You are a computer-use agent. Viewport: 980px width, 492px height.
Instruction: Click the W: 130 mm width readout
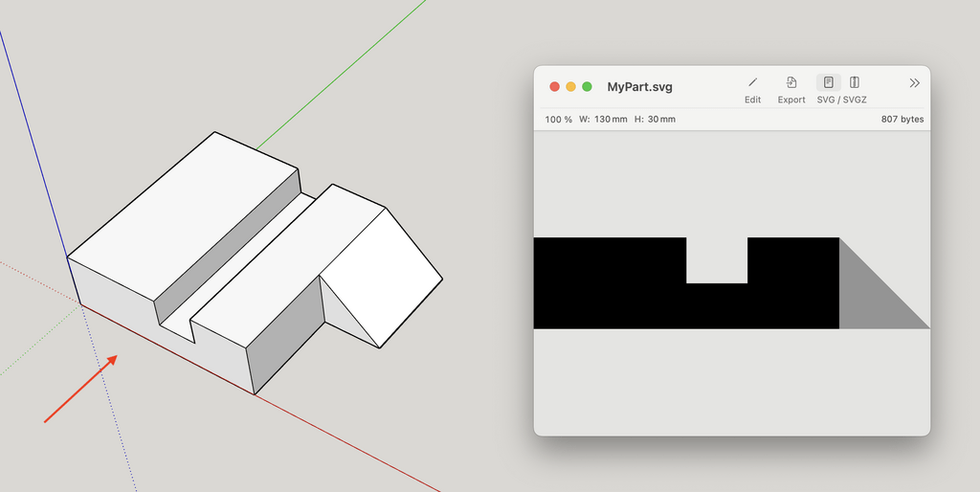[x=603, y=120]
